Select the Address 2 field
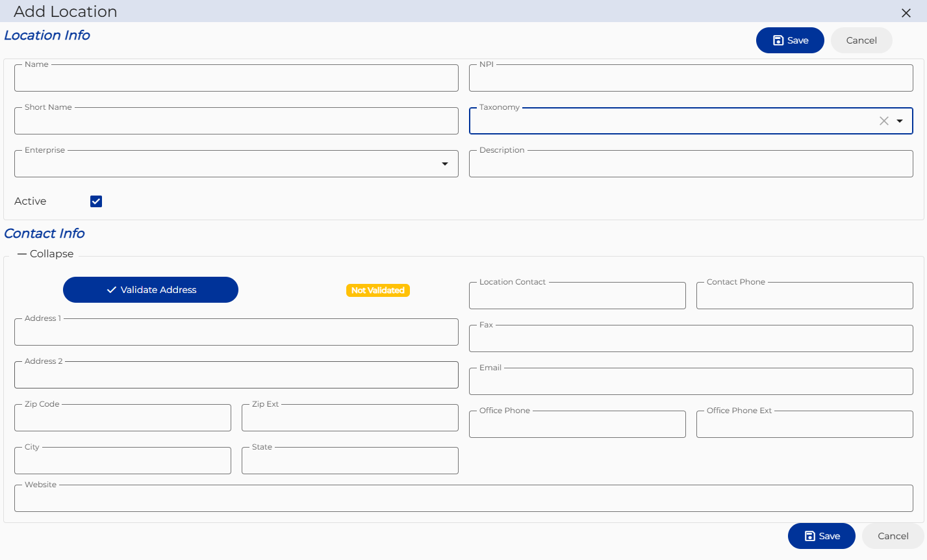Screen dimensions: 927x560 coord(236,375)
